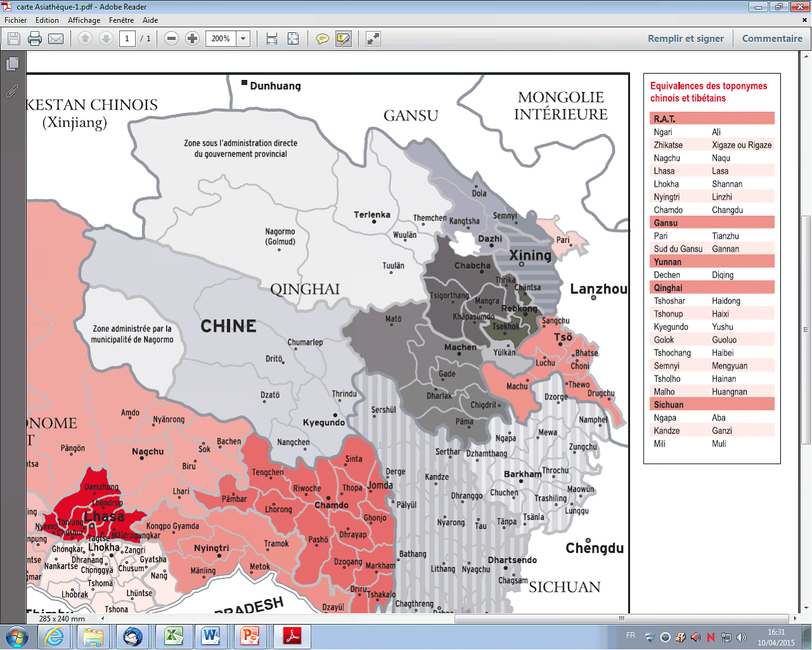Screen dimensions: 812x650
Task: Print the document with the printer icon
Action: (x=35, y=39)
